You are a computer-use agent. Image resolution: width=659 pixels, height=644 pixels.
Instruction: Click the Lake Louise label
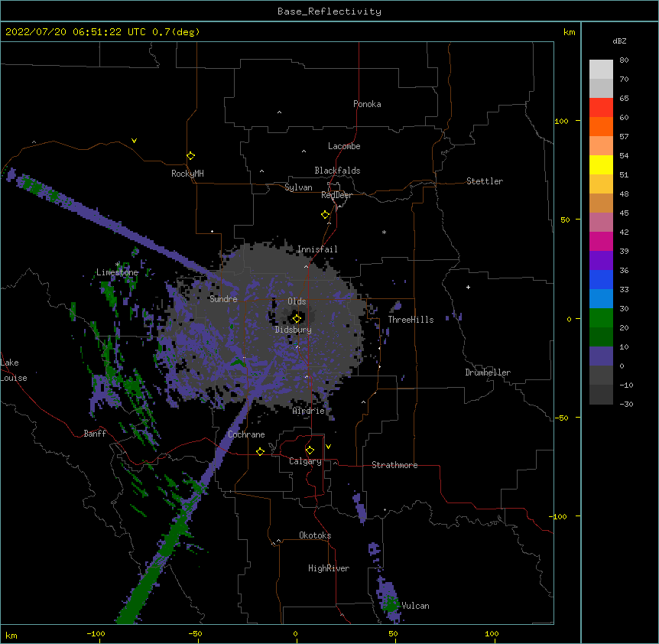pyautogui.click(x=14, y=370)
